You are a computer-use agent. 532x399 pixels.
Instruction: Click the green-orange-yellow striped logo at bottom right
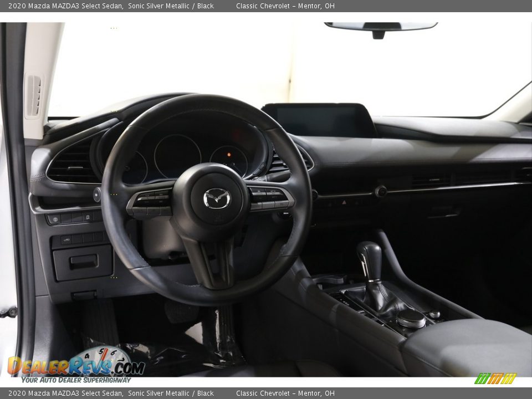[x=495, y=378]
